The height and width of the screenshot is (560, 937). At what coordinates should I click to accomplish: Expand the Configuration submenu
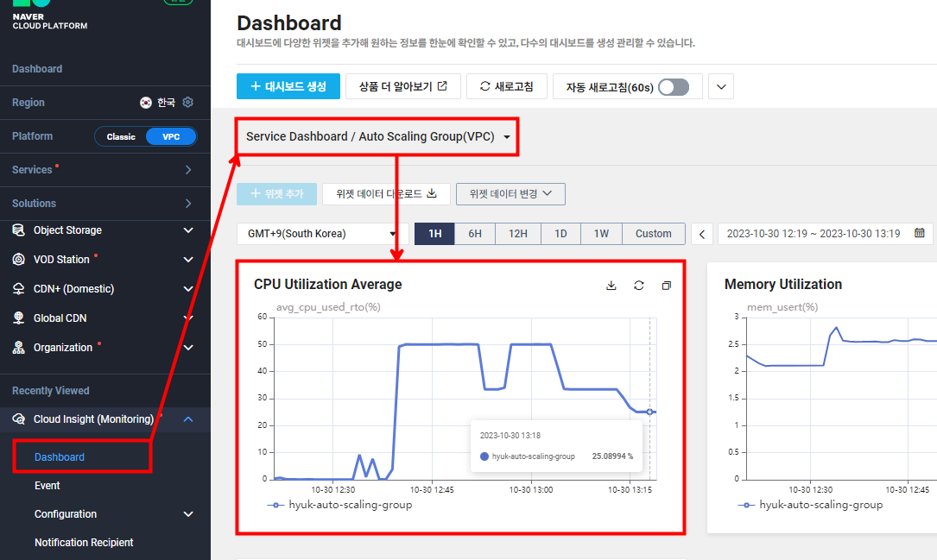(188, 514)
